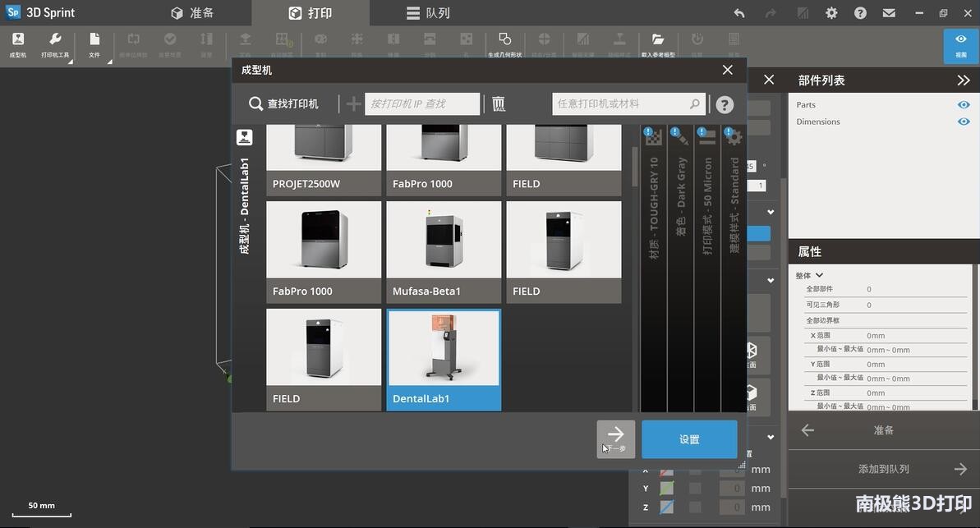Toggle visibility eye for Parts
Screen dimensions: 980x528
(x=963, y=105)
